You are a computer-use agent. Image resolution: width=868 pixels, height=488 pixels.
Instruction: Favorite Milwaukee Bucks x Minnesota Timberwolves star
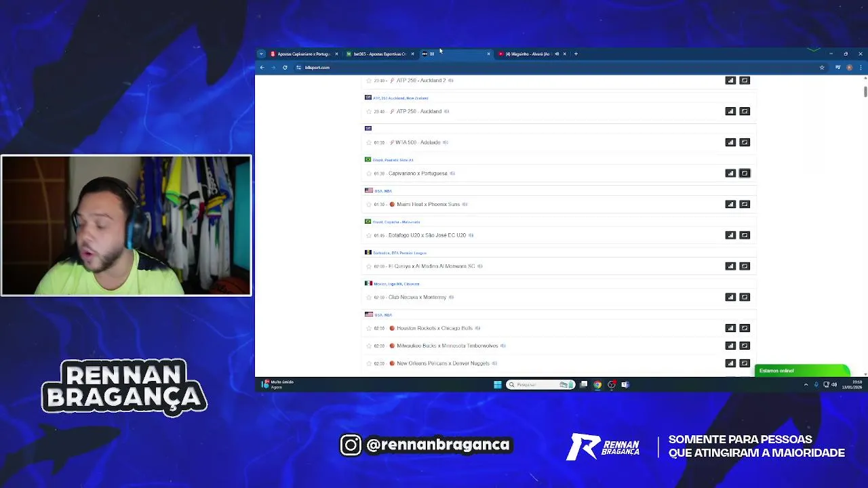369,346
